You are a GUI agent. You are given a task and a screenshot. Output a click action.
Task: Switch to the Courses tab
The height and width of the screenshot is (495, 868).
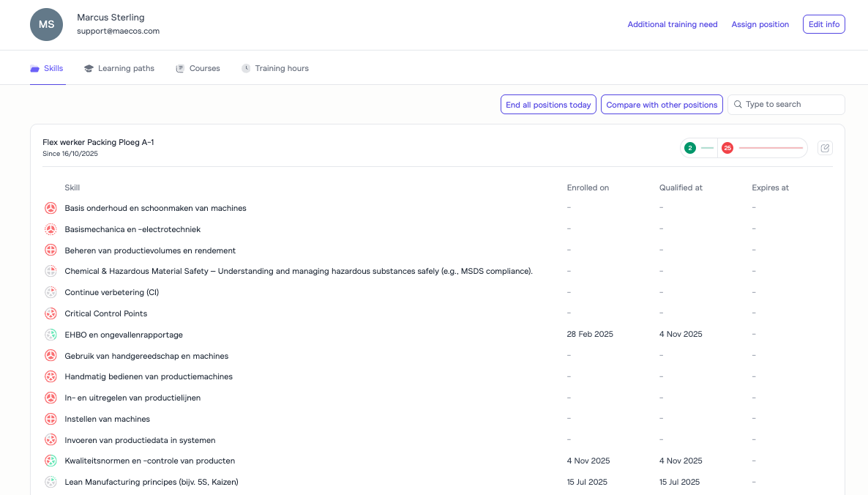click(198, 68)
